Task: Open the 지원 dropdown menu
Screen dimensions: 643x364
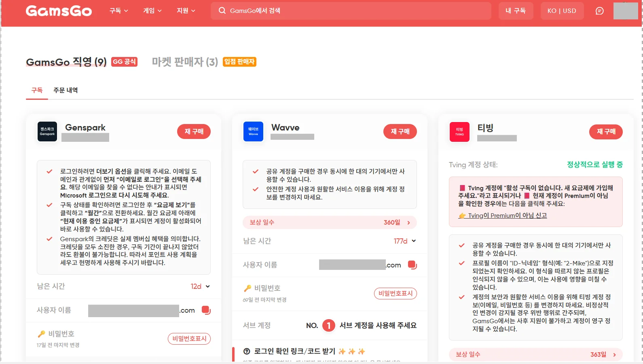Action: [x=186, y=11]
